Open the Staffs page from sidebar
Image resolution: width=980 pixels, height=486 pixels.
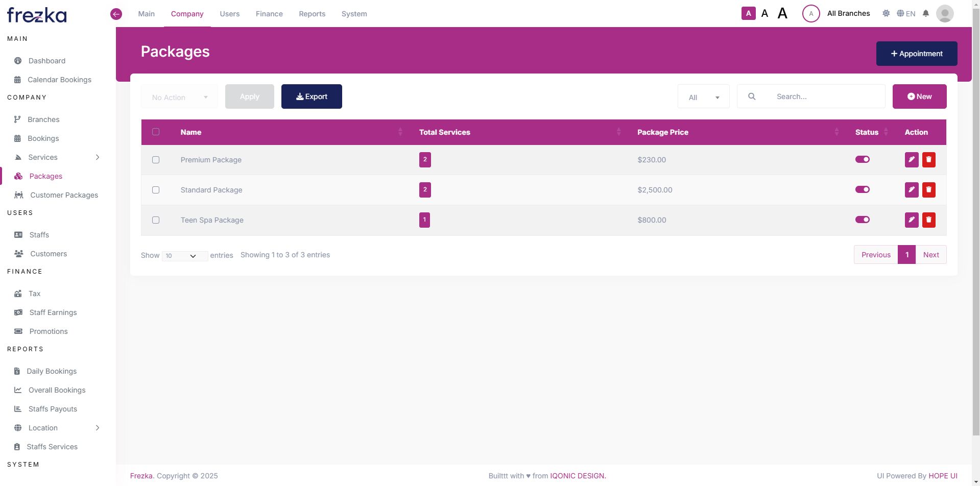pyautogui.click(x=38, y=234)
